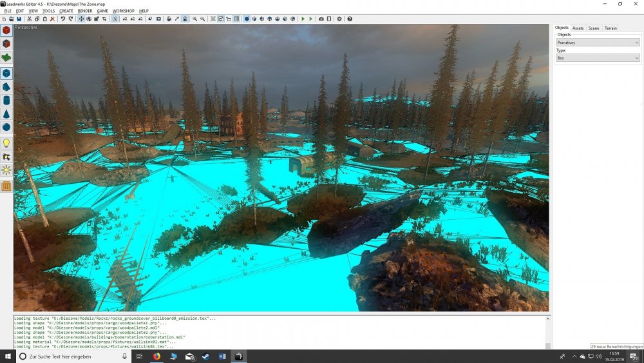This screenshot has height=363, width=644.
Task: Open the RENDER menu
Action: pos(85,11)
